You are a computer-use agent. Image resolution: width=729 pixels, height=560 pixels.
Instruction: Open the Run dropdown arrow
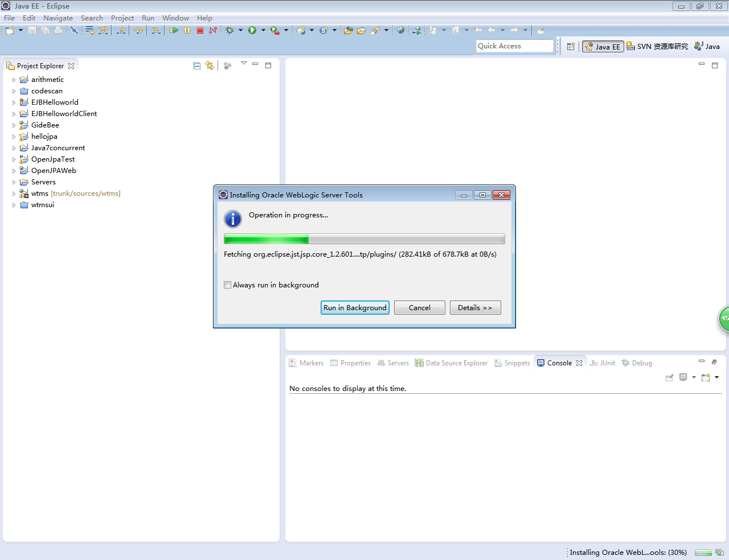[263, 30]
